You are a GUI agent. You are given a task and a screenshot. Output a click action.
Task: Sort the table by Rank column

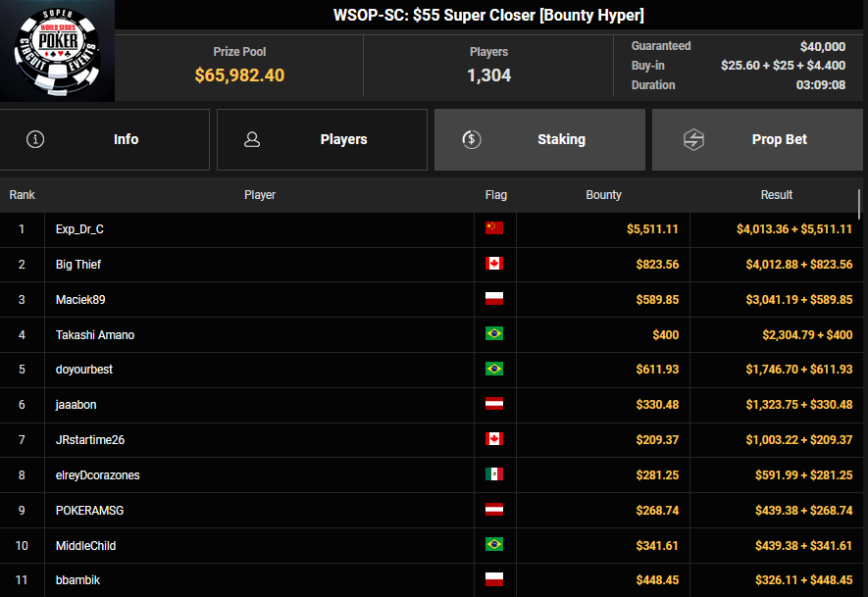point(22,195)
